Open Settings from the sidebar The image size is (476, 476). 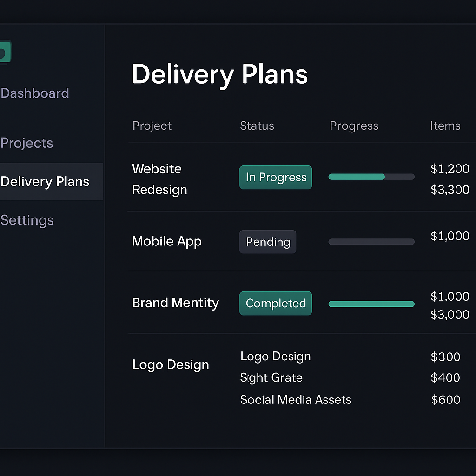[27, 220]
